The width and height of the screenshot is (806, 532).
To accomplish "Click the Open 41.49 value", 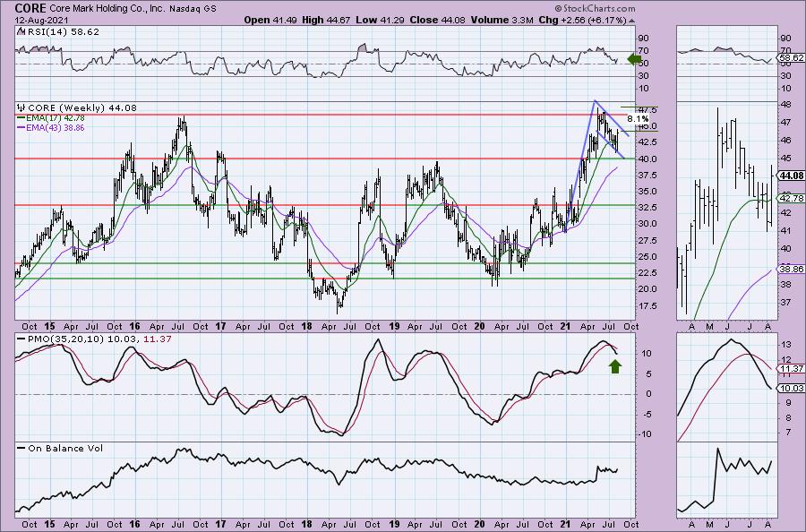I will [x=269, y=20].
